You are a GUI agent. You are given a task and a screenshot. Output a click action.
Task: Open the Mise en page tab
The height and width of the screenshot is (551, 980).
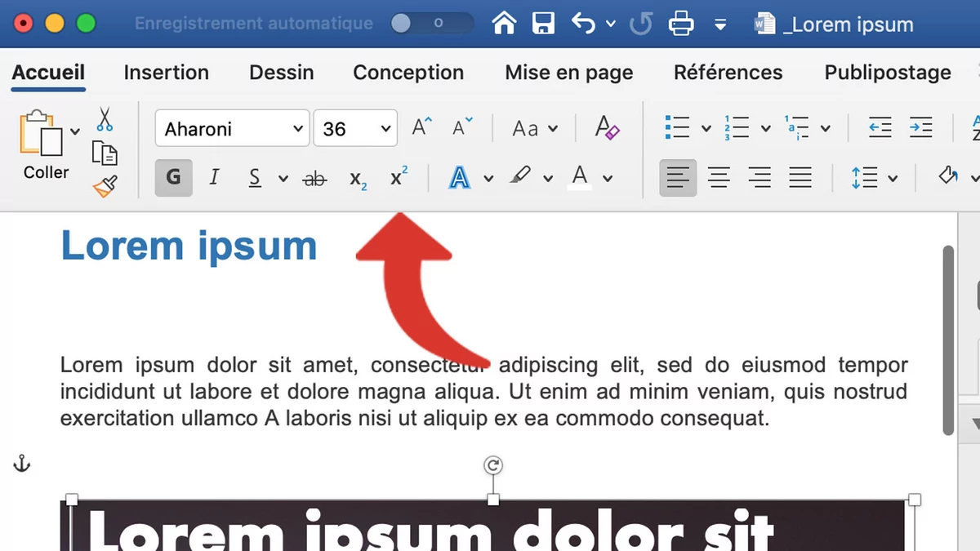569,73
